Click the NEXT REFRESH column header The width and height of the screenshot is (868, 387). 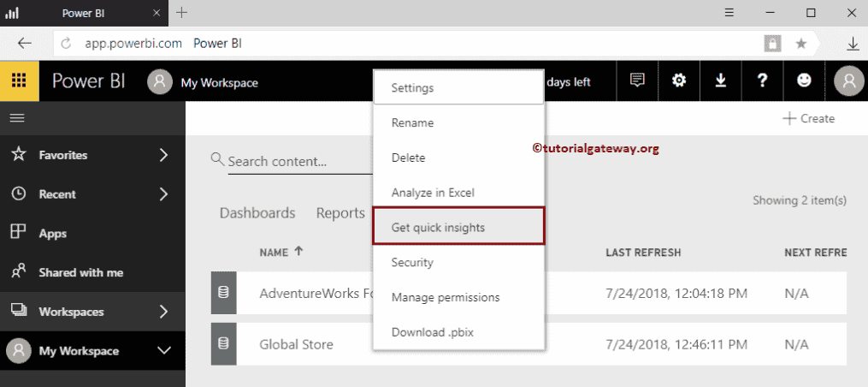[816, 253]
